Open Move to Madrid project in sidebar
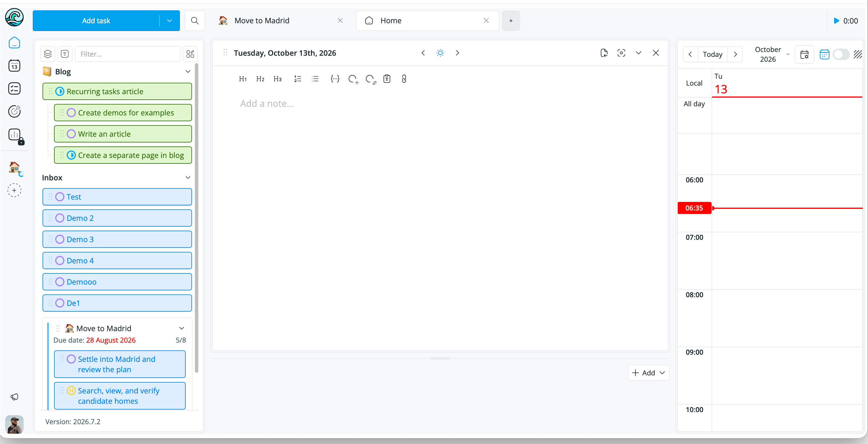868x444 pixels. (x=15, y=168)
